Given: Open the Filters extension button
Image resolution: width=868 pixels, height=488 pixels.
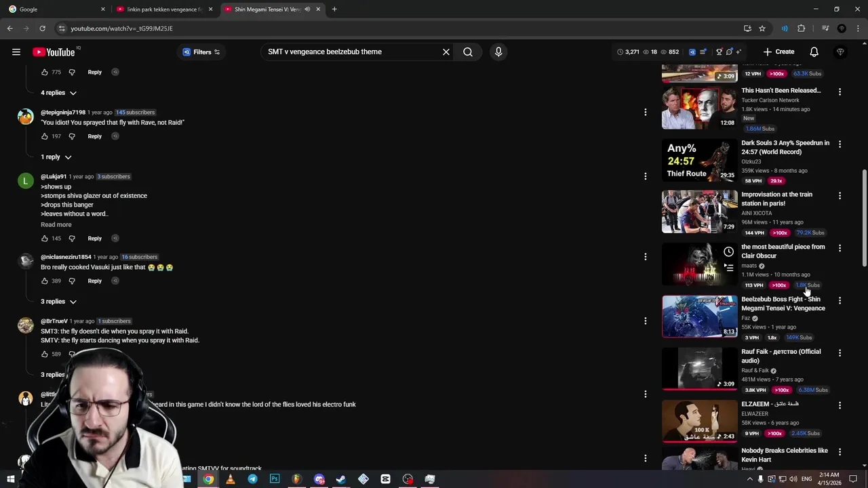Looking at the screenshot, I should point(201,52).
